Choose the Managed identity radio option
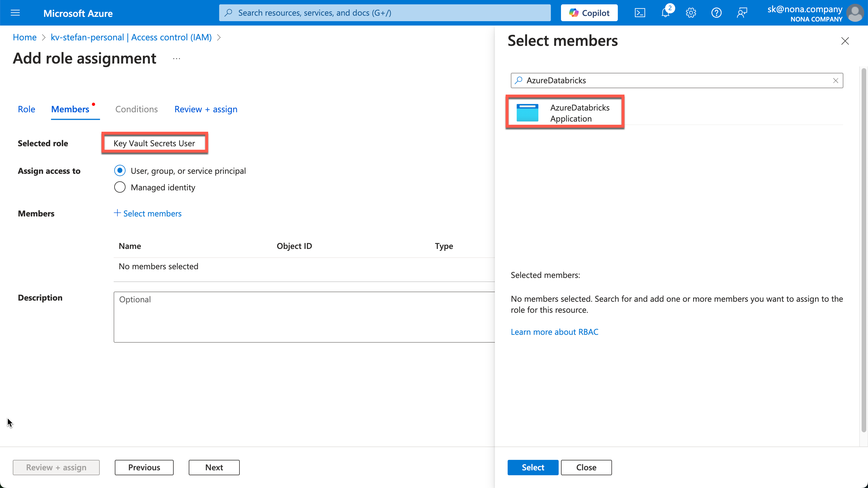 [x=120, y=187]
